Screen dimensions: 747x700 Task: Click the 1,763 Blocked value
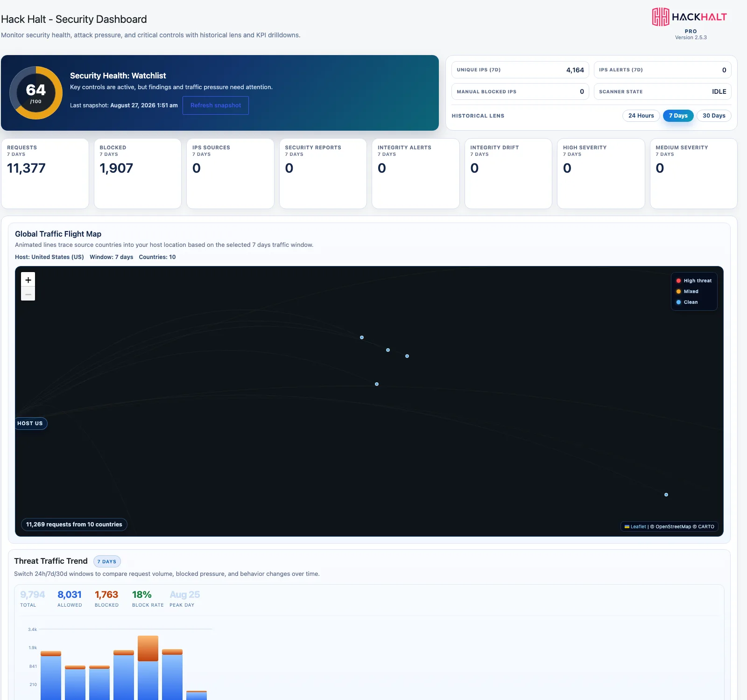click(106, 595)
